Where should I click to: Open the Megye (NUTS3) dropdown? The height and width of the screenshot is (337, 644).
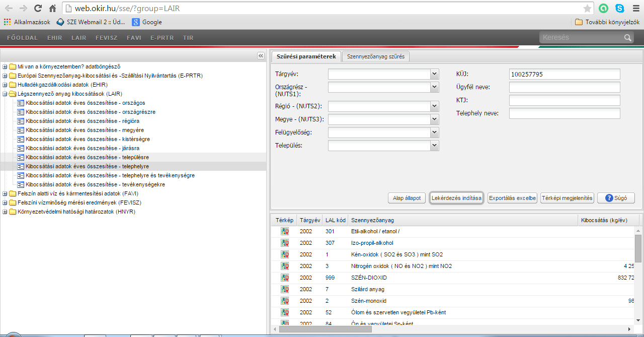tap(435, 119)
